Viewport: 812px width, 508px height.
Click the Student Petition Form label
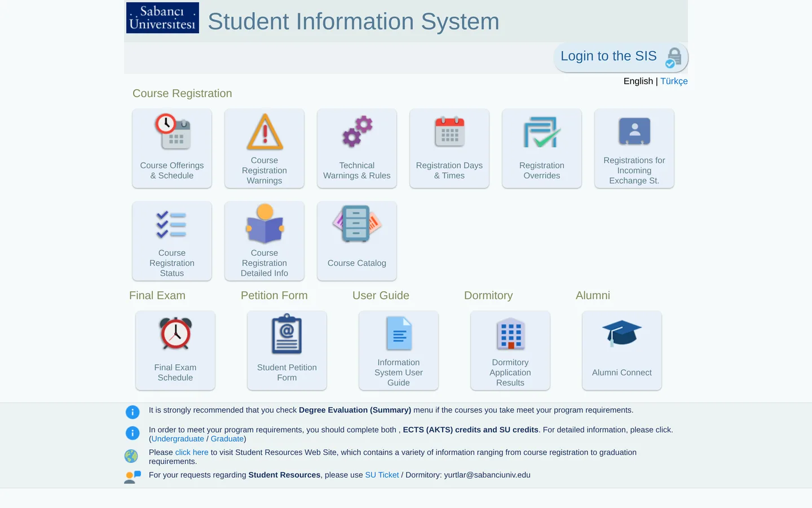click(x=287, y=373)
